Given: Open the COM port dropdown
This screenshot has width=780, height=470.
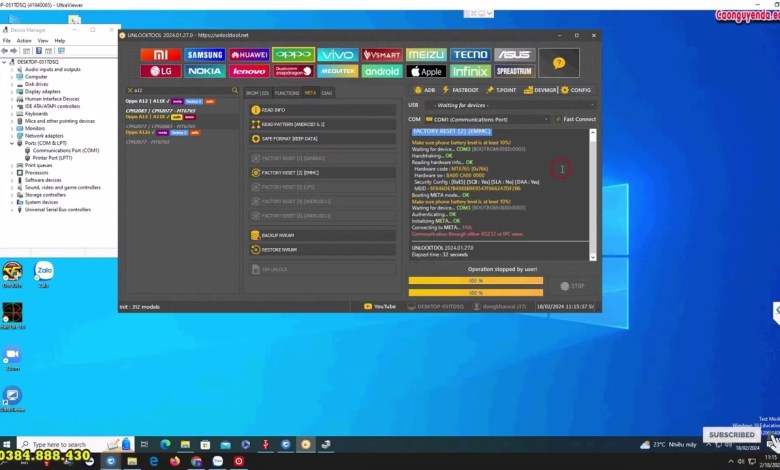Looking at the screenshot, I should 488,119.
